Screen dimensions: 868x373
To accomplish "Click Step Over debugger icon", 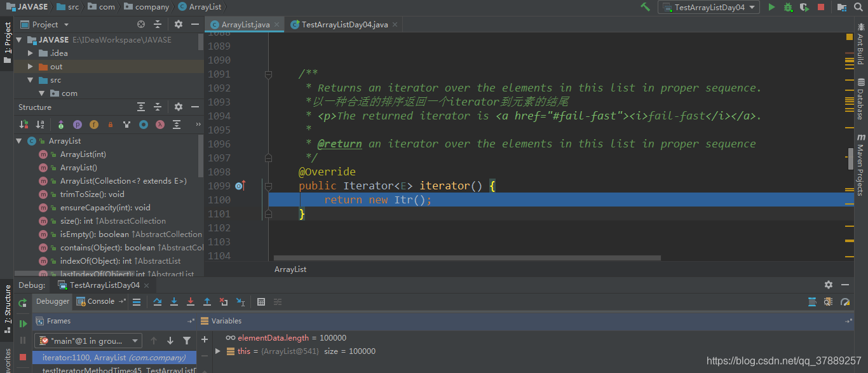I will tap(158, 302).
